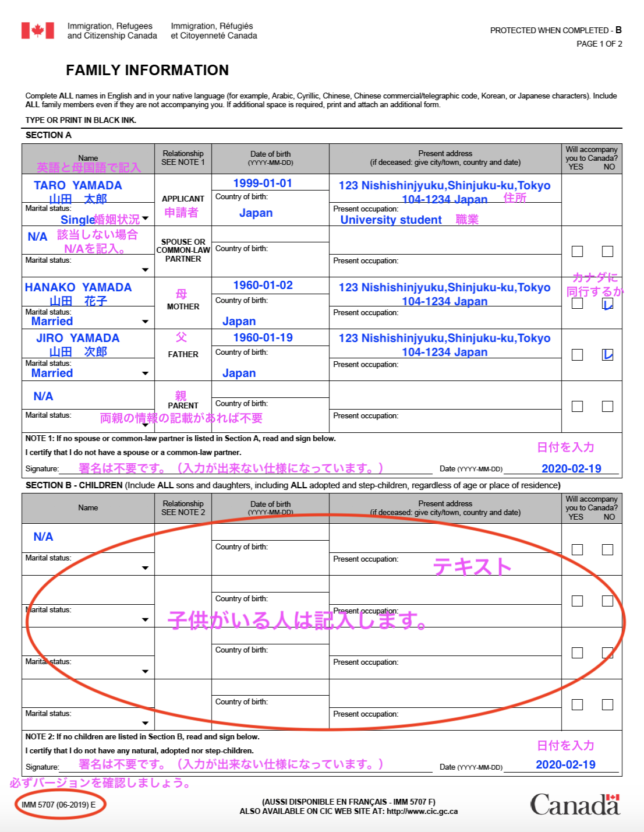Check YES accompany box for spouse row
Image resolution: width=644 pixels, height=832 pixels.
577,251
